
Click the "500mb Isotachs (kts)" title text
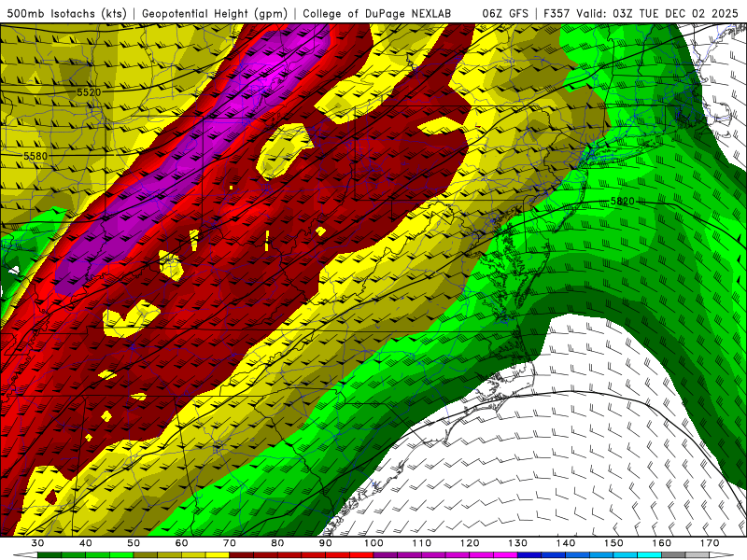(66, 13)
